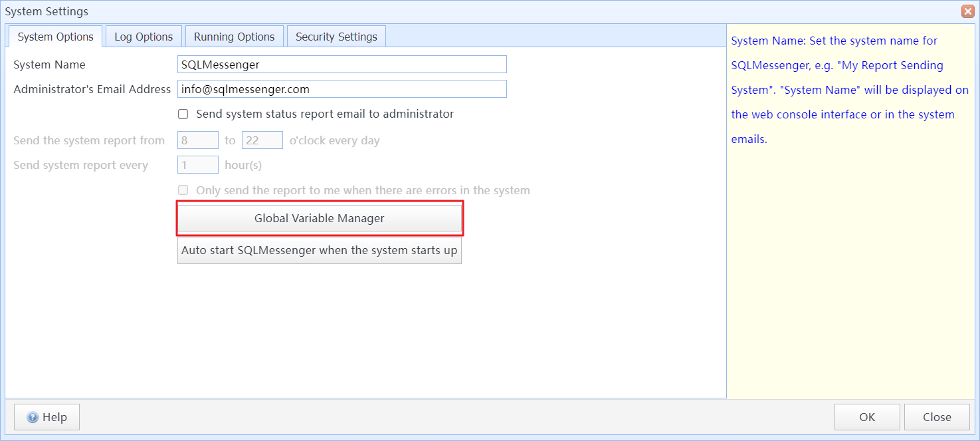Open the Running Options tab
The width and height of the screenshot is (980, 441).
click(x=235, y=37)
